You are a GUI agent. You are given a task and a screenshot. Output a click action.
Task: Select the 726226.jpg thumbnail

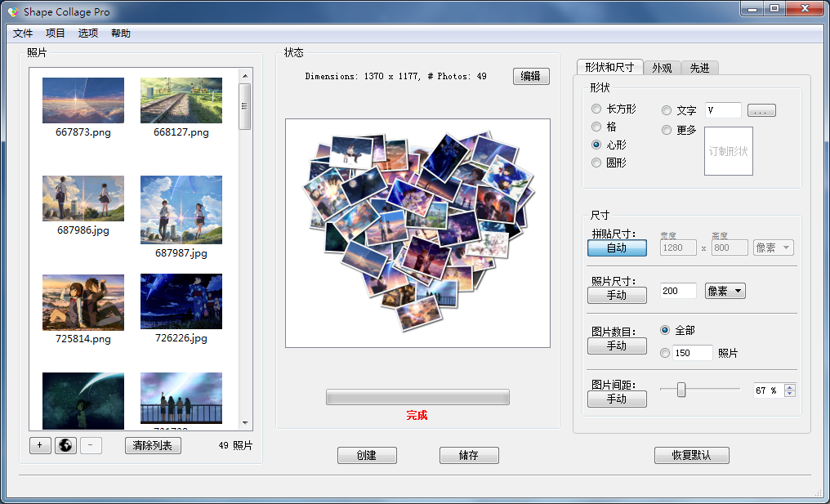pyautogui.click(x=181, y=301)
